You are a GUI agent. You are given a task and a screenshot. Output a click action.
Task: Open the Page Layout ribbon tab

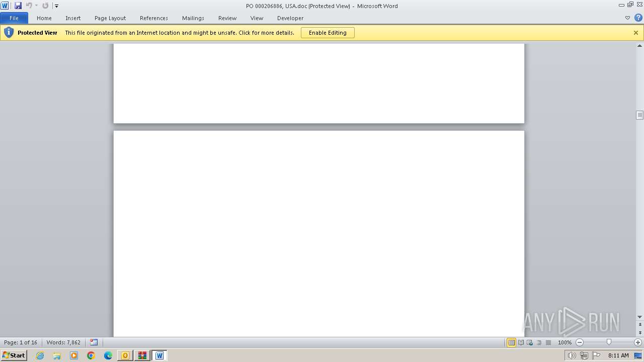[110, 18]
